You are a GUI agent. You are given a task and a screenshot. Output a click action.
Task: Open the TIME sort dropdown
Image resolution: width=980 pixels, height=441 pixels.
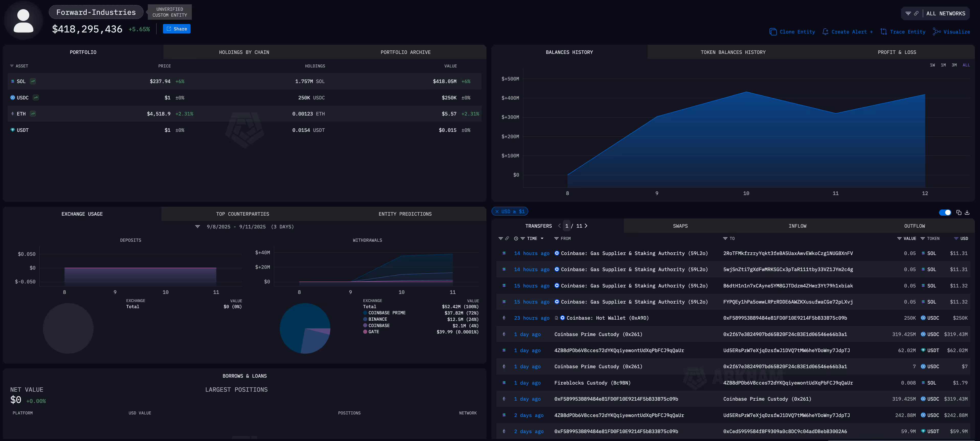click(542, 238)
